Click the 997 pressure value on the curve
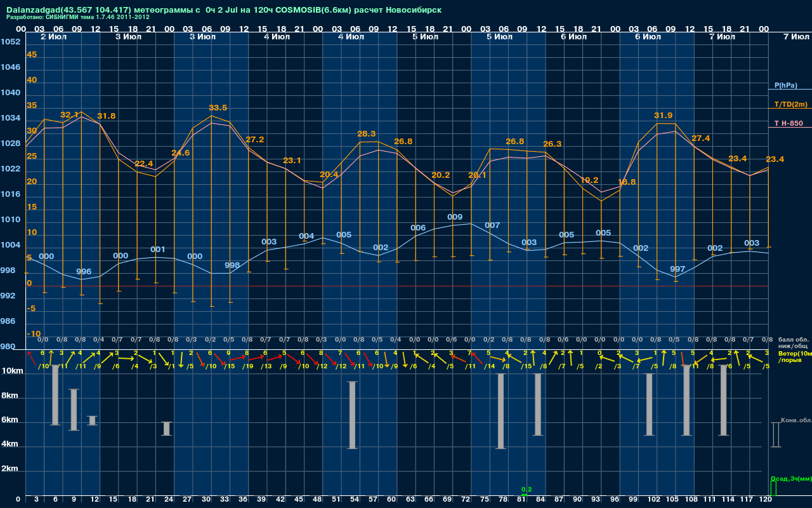Image resolution: width=812 pixels, height=508 pixels. pyautogui.click(x=678, y=269)
